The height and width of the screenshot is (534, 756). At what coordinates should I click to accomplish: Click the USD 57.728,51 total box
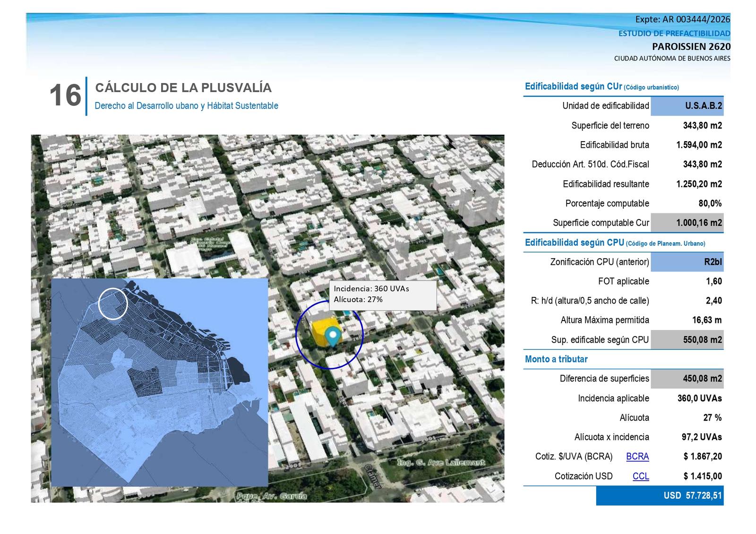[660, 496]
